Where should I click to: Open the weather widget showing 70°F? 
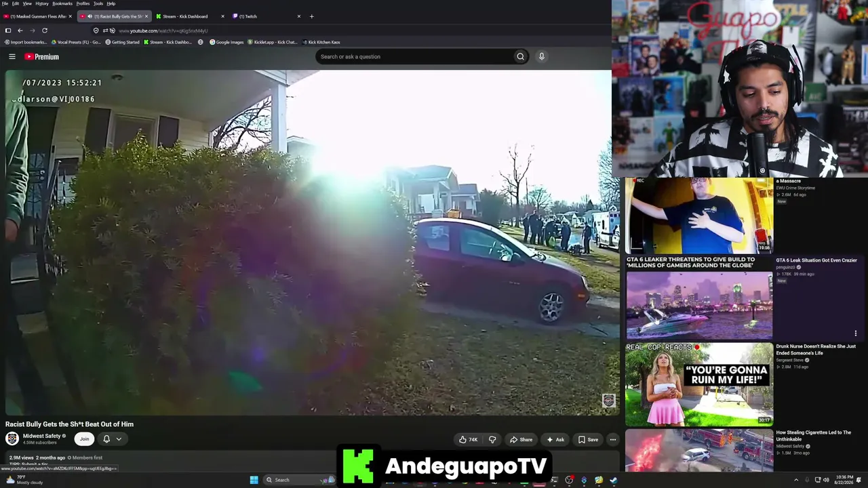[x=25, y=480]
